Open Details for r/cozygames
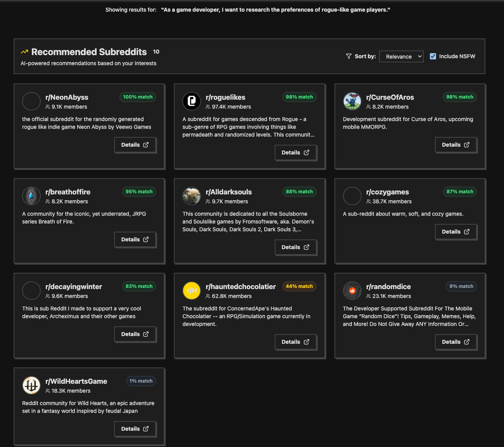 coord(456,232)
